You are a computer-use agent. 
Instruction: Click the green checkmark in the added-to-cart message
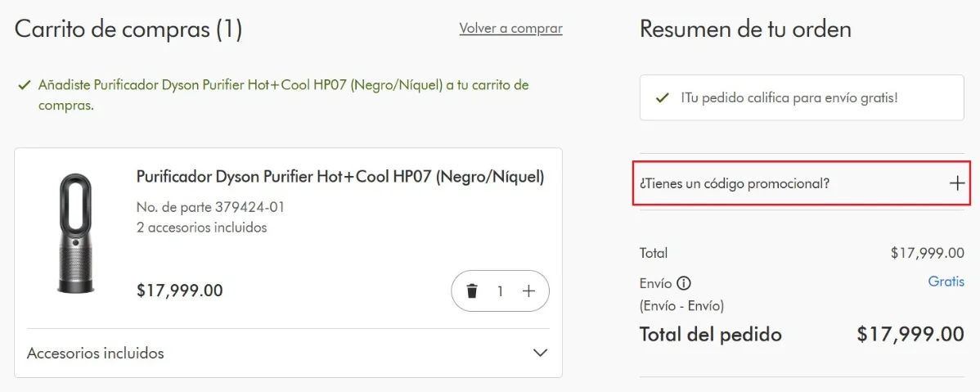point(24,84)
